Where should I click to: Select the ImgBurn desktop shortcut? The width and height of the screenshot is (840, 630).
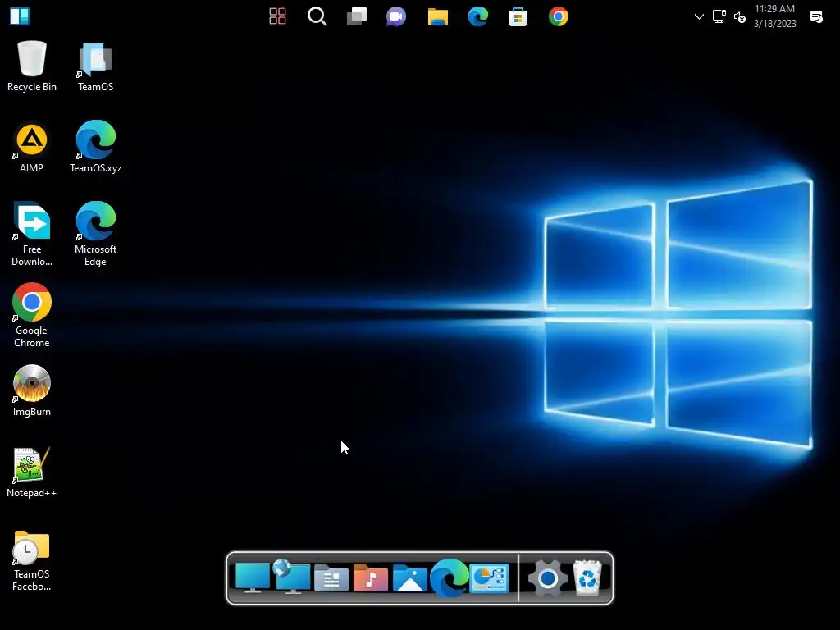32,390
